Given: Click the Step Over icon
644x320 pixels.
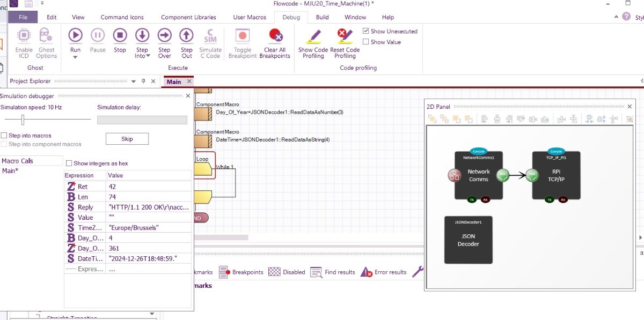Looking at the screenshot, I should click(x=164, y=35).
